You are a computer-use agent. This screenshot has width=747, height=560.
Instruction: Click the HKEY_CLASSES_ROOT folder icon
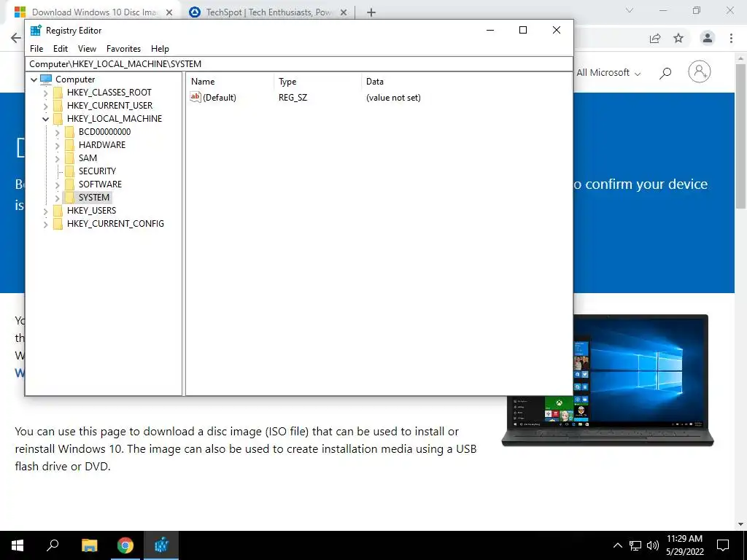(x=58, y=93)
